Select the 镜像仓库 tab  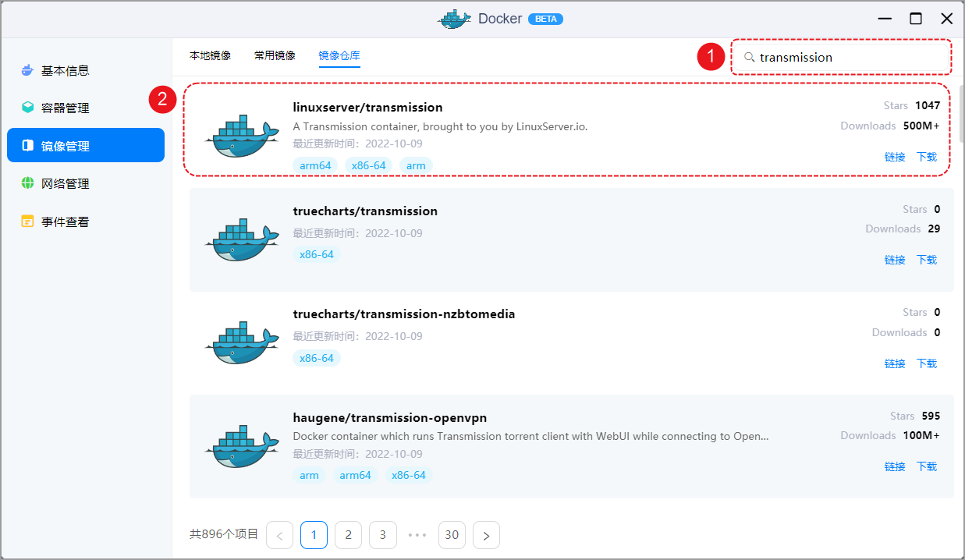coord(339,55)
